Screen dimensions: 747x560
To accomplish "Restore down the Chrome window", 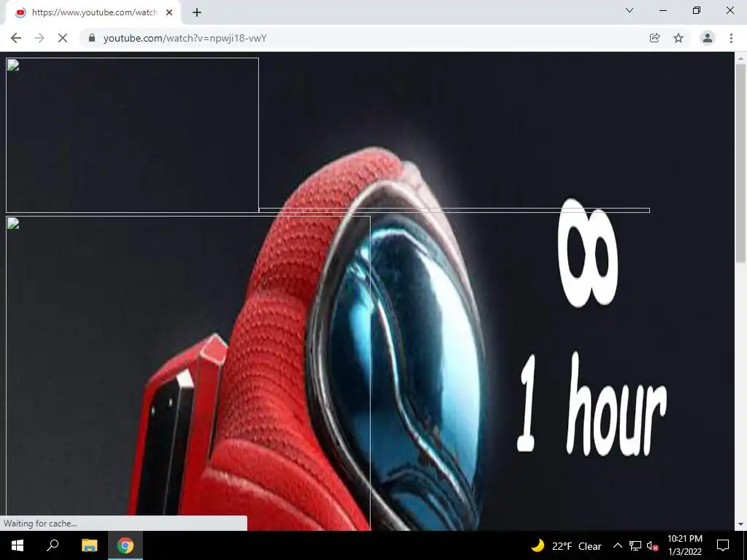I will pyautogui.click(x=697, y=10).
